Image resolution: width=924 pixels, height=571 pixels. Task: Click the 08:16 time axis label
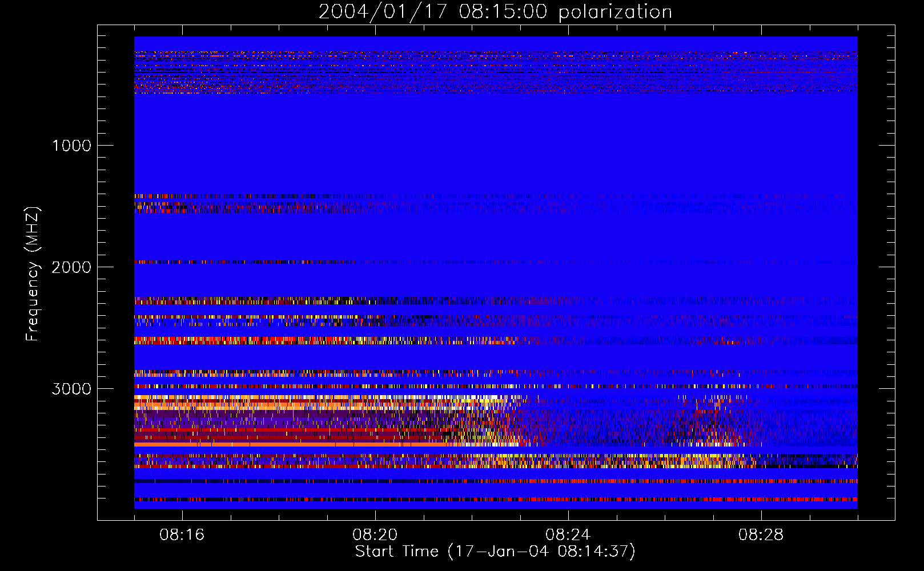[x=182, y=535]
